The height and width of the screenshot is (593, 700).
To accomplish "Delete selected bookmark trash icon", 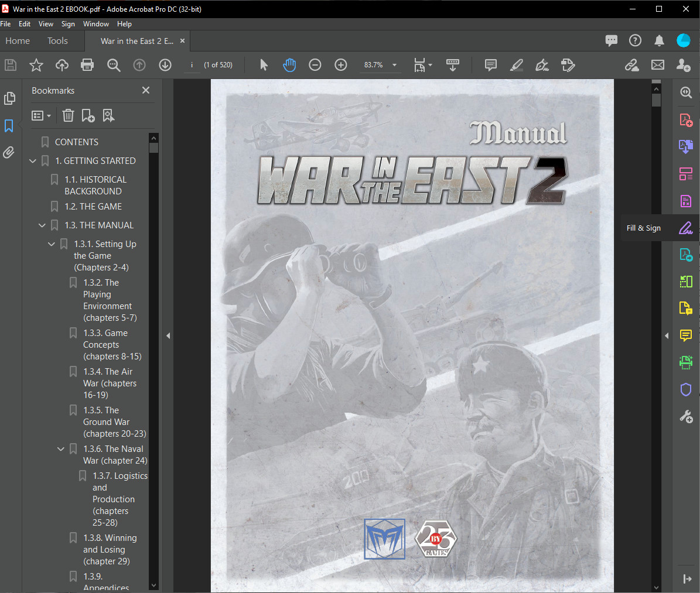I will click(68, 116).
